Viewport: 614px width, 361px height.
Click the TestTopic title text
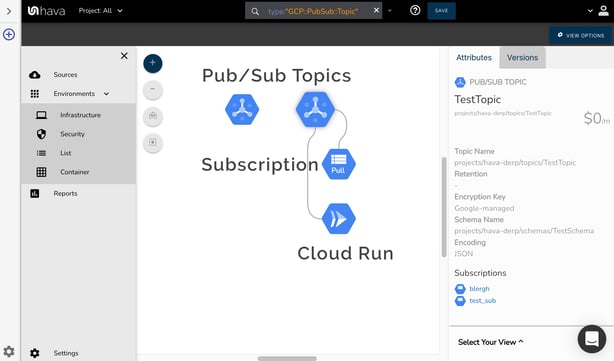click(x=477, y=99)
